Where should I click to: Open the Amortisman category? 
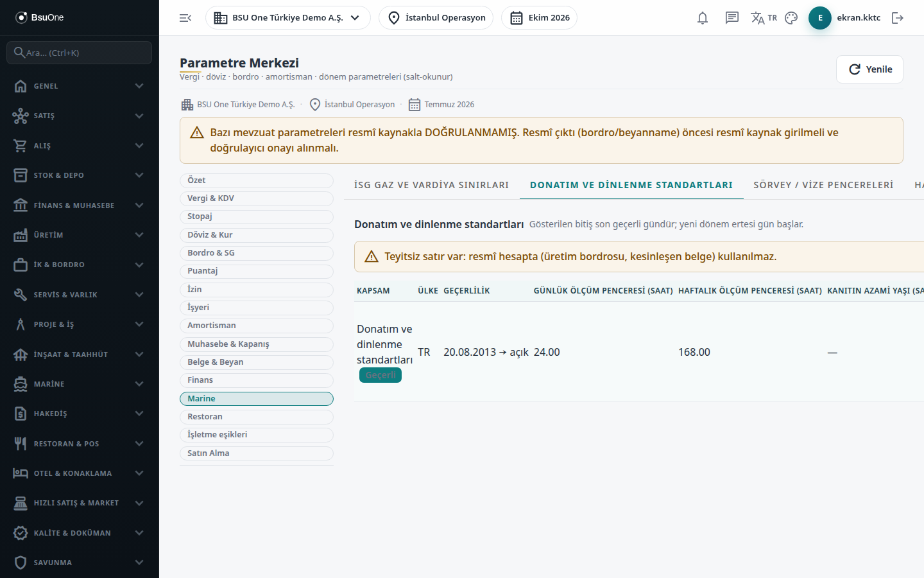(x=257, y=326)
